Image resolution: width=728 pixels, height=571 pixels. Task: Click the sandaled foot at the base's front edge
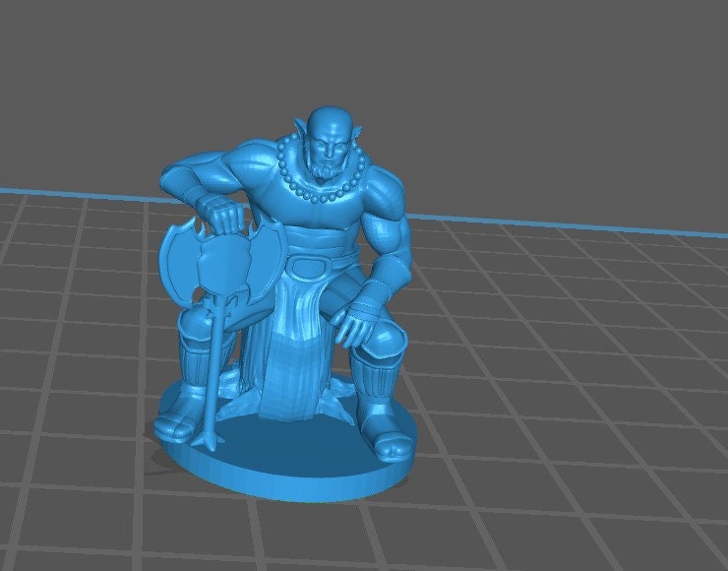point(393,446)
